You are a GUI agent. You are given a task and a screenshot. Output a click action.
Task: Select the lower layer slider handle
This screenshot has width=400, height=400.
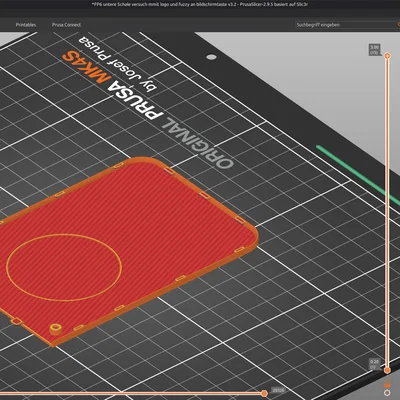point(387,370)
